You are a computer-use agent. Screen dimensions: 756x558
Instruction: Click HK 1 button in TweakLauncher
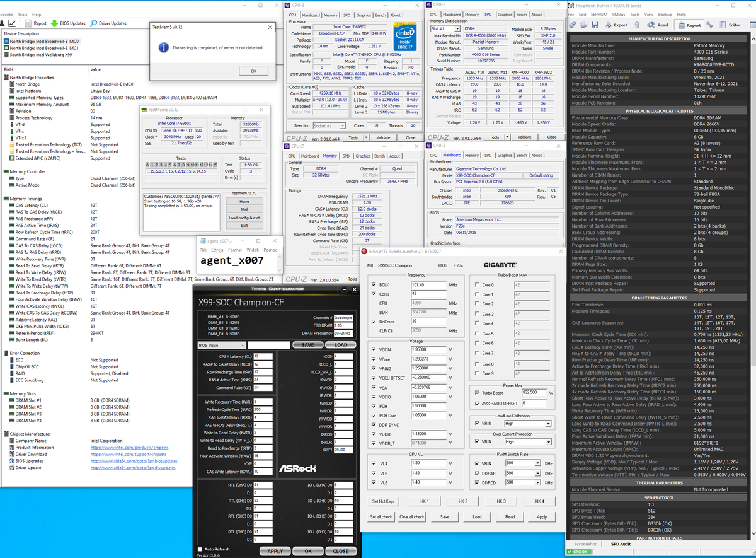pyautogui.click(x=423, y=501)
